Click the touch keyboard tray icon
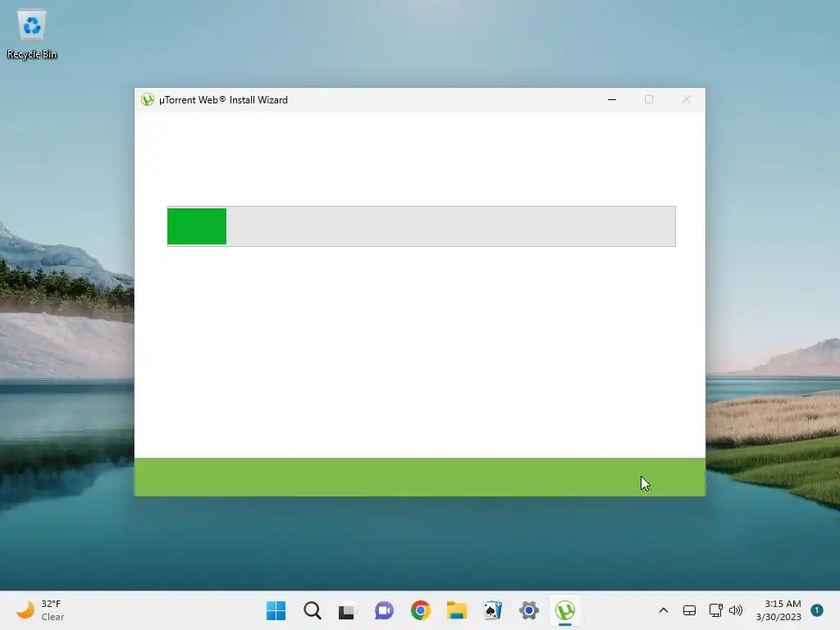This screenshot has height=630, width=840. click(x=689, y=610)
